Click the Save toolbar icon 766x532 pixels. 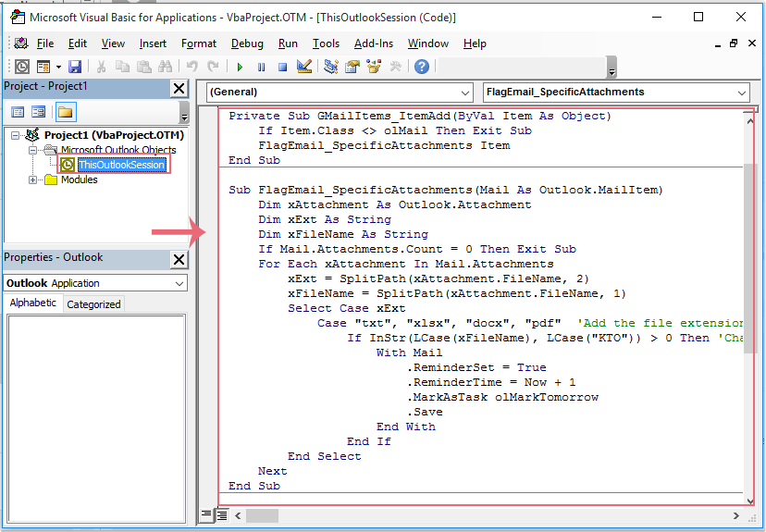pos(75,67)
